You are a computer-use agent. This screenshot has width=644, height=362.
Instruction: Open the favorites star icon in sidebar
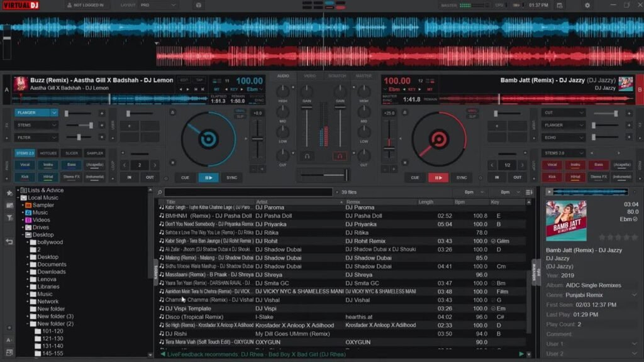coord(9,193)
